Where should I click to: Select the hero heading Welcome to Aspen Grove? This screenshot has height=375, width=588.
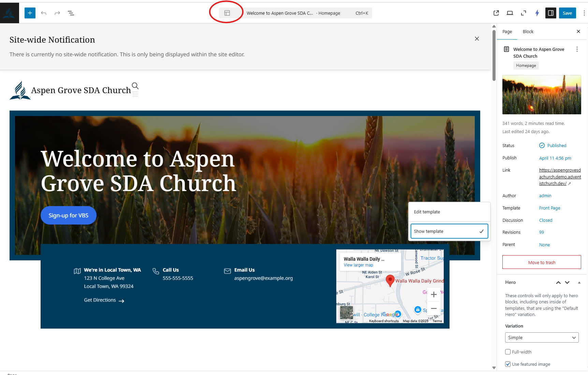pyautogui.click(x=138, y=171)
